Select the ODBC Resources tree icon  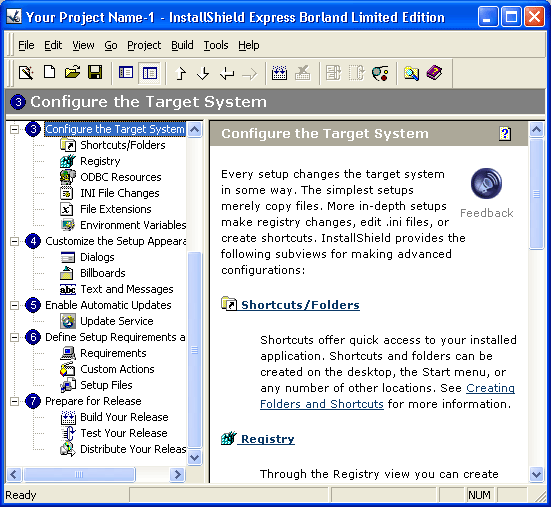67,177
